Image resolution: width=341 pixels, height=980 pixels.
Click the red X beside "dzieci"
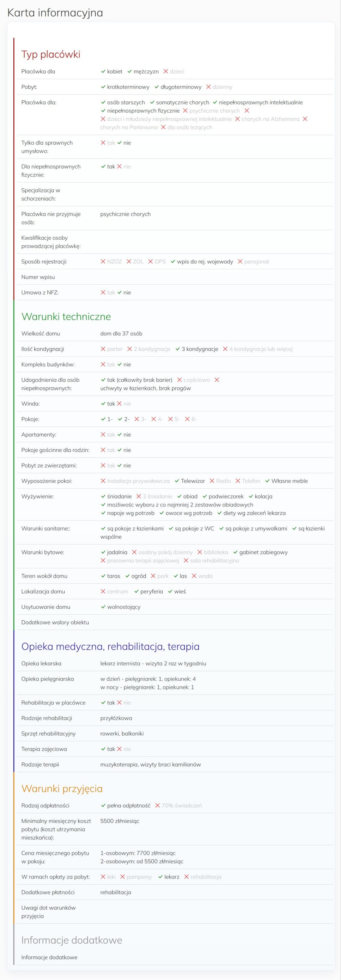pyautogui.click(x=166, y=72)
